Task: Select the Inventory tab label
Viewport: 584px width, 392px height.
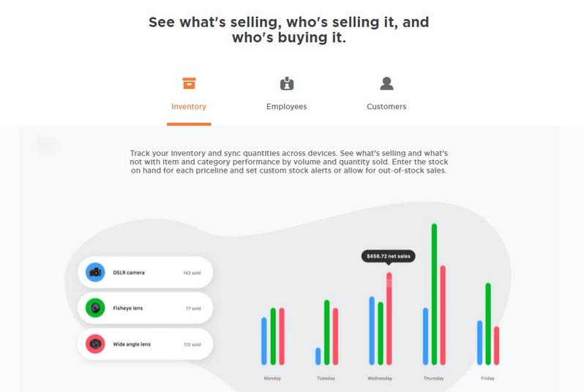Action: point(189,107)
